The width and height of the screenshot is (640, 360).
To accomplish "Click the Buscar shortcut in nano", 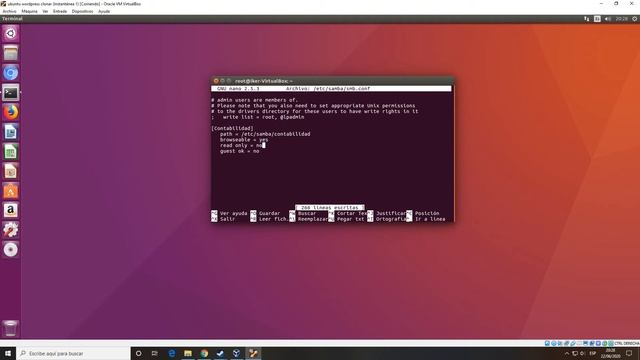I will 302,213.
